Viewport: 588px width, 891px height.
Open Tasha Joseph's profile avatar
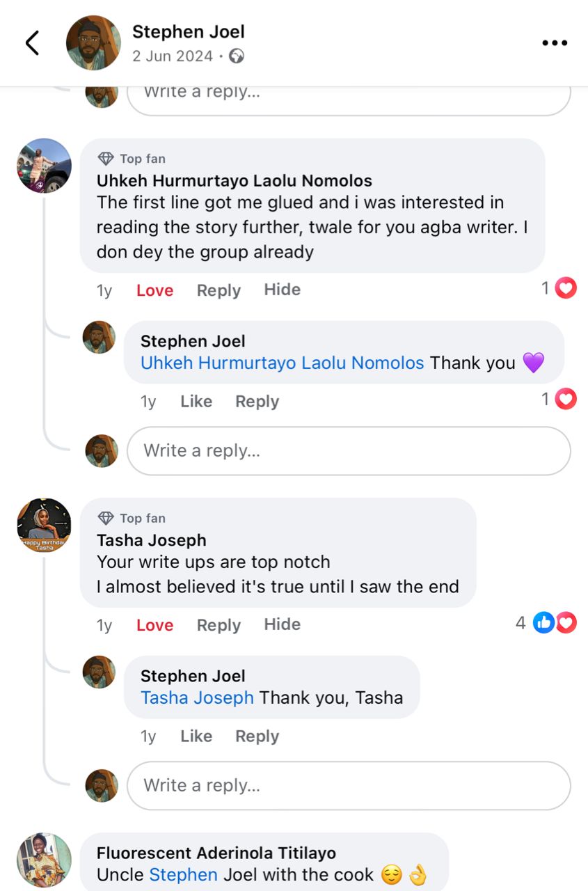(x=45, y=526)
